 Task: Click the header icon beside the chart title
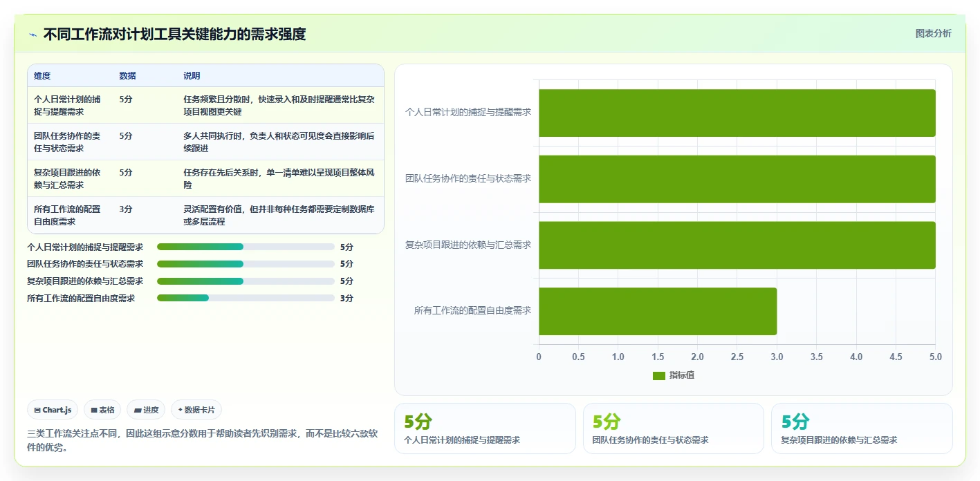point(33,34)
